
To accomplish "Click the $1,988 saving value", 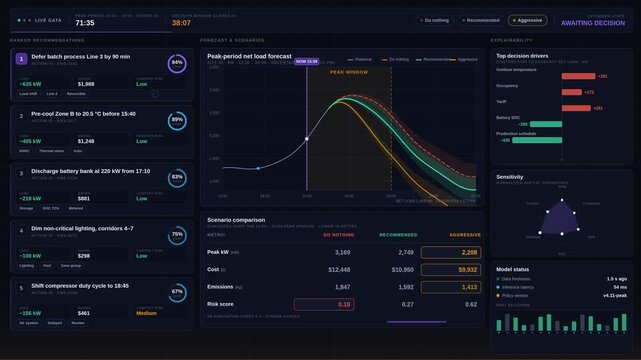I will tap(86, 84).
